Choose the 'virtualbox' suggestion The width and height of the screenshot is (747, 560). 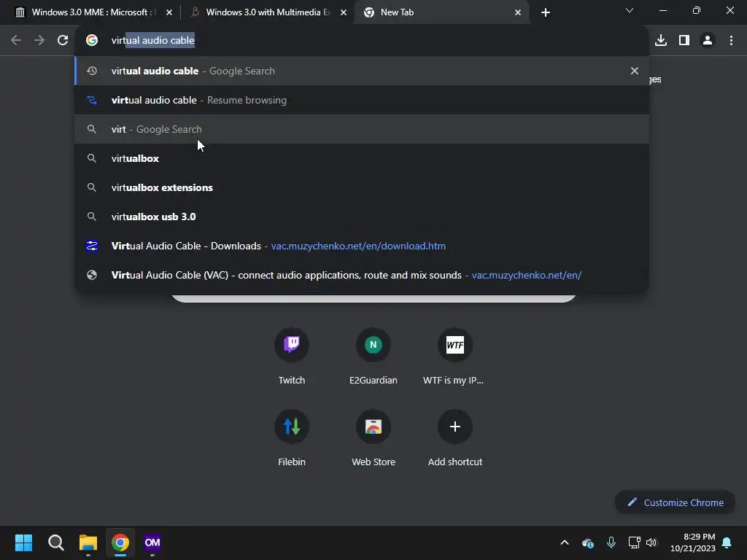click(362, 158)
